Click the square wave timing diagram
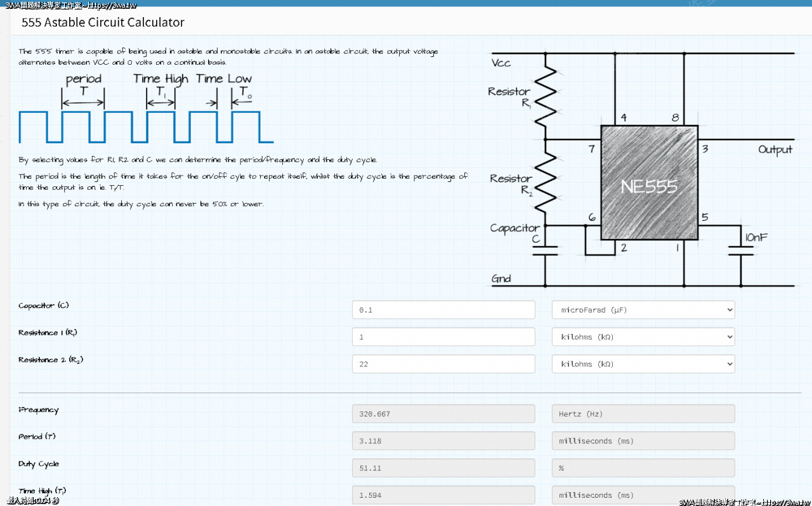Screen dimensions: 812x506 tap(146, 126)
